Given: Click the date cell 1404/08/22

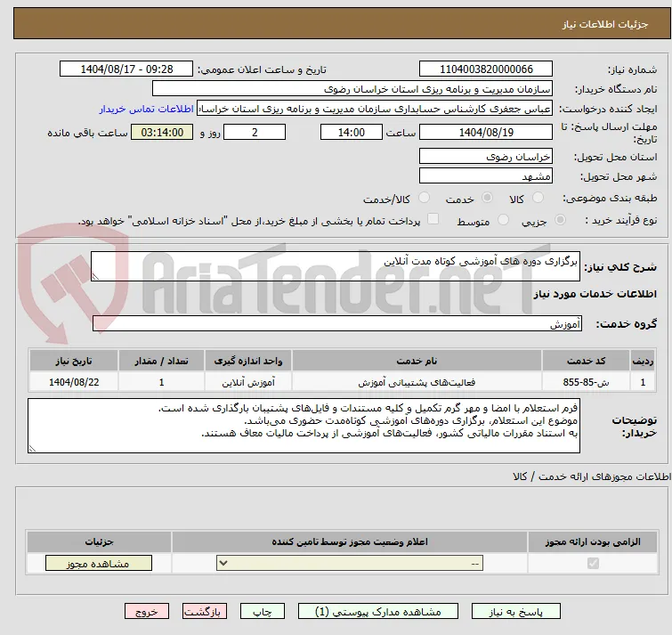Looking at the screenshot, I should pos(74,382).
